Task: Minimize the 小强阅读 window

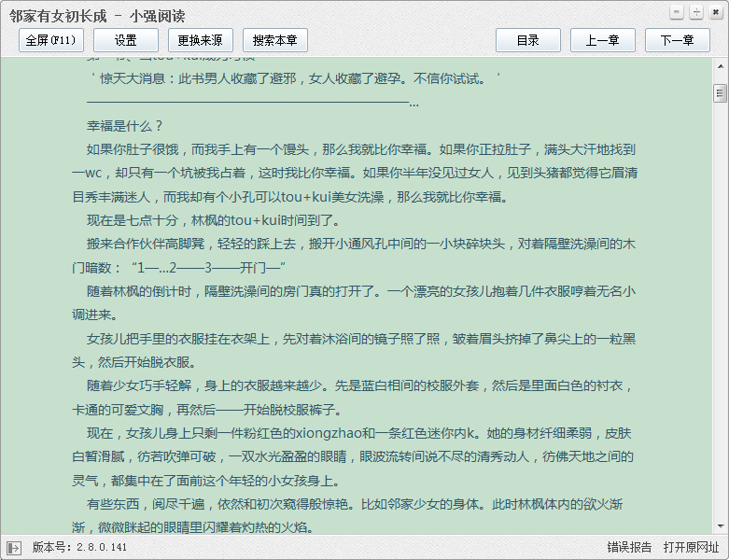Action: pyautogui.click(x=679, y=12)
